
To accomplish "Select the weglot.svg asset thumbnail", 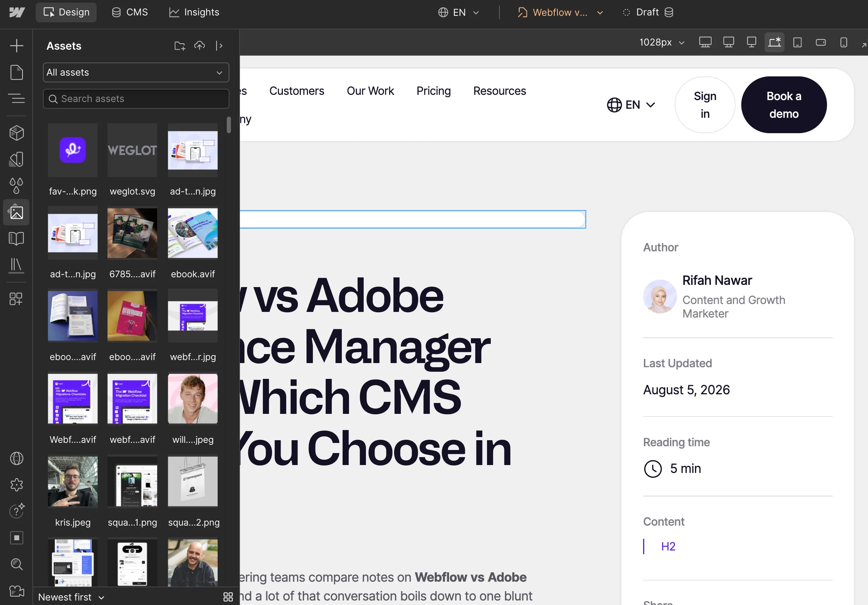I will point(132,150).
